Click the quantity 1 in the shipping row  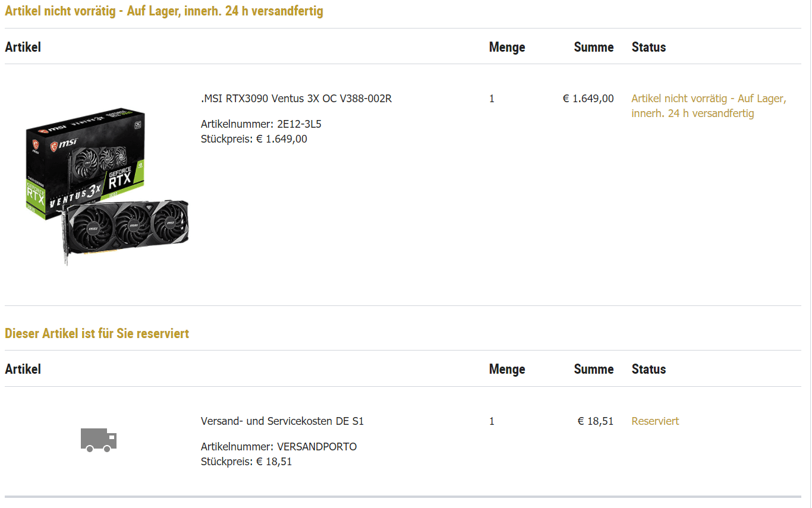pos(492,421)
